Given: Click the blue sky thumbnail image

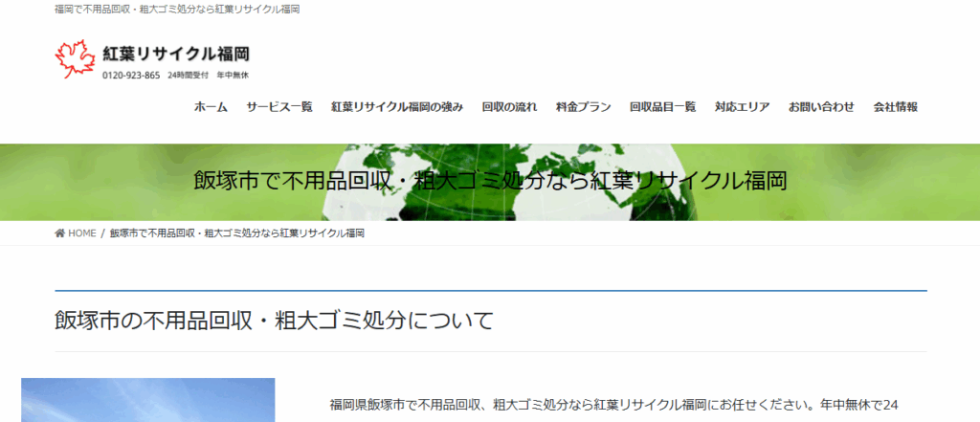Looking at the screenshot, I should [x=147, y=402].
